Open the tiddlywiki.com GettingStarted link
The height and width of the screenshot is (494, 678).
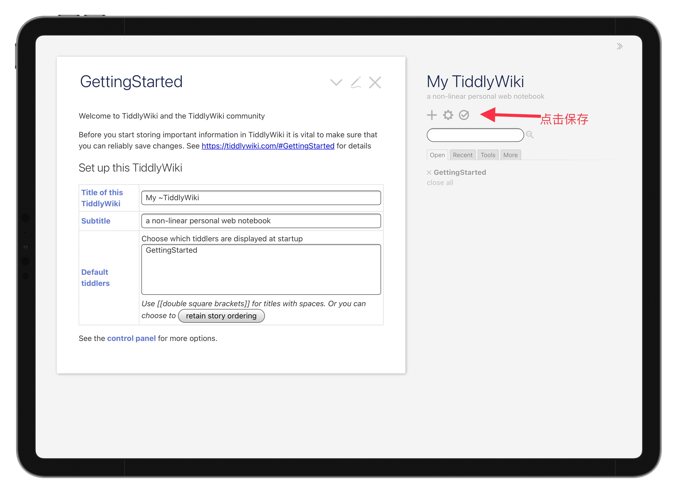click(x=268, y=146)
